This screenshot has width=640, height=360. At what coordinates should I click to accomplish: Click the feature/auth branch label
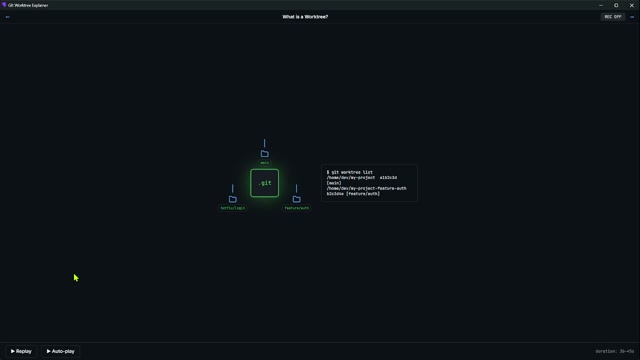click(297, 208)
